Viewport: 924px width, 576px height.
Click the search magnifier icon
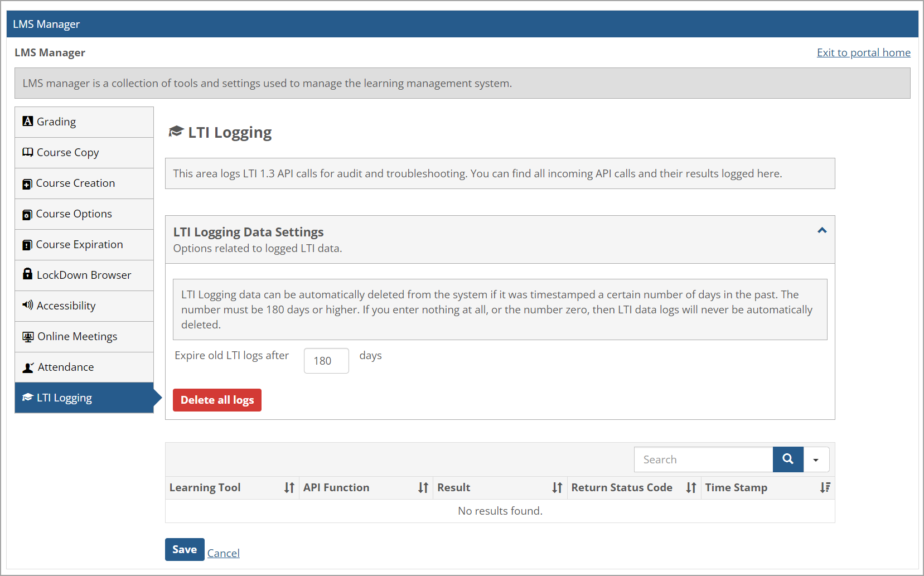tap(787, 459)
